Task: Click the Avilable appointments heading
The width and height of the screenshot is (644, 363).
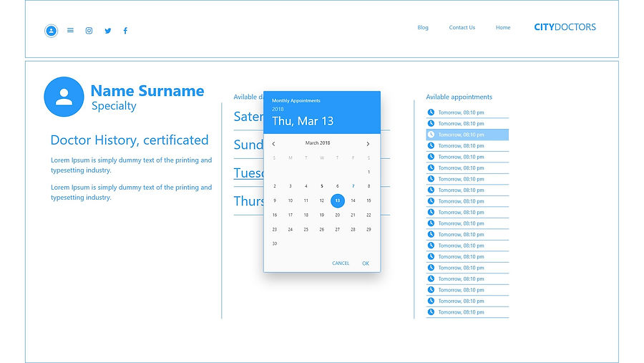Action: point(459,97)
